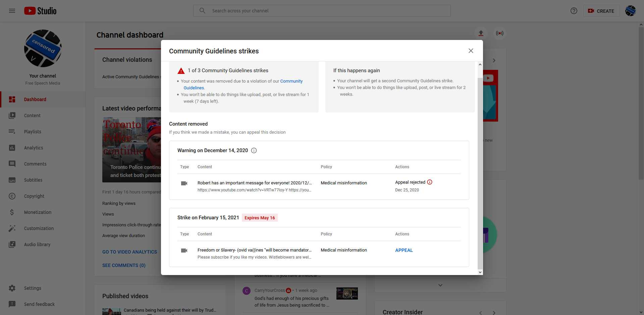Click info icon beside Warning on December 14
This screenshot has height=315, width=644.
[254, 150]
